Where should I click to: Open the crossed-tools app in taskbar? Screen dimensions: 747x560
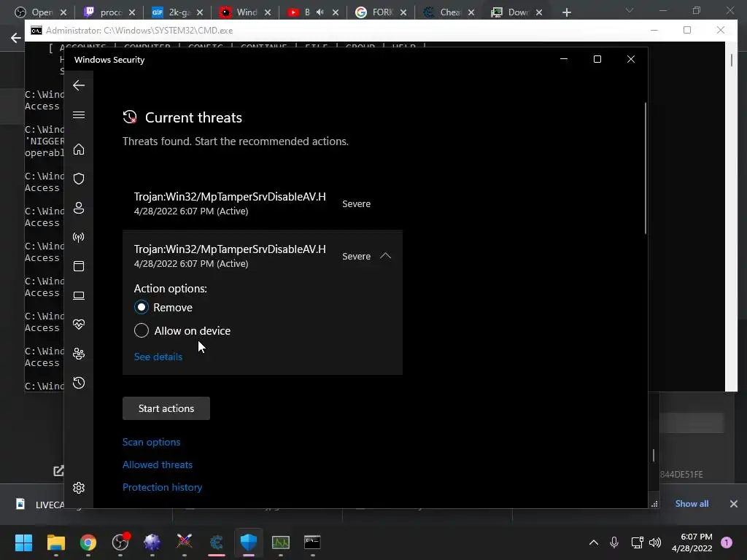click(x=185, y=542)
